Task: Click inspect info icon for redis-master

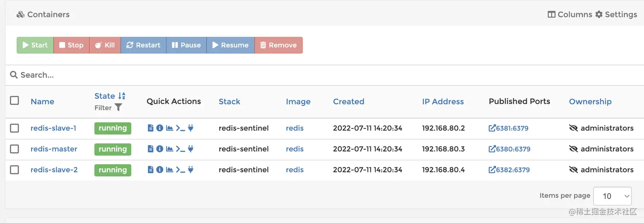Action: click(x=160, y=149)
